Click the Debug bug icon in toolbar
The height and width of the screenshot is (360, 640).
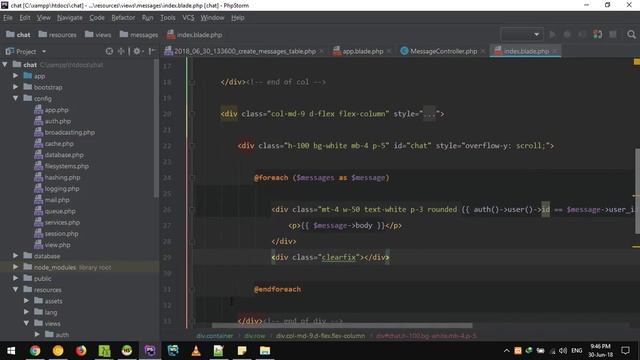tap(567, 35)
